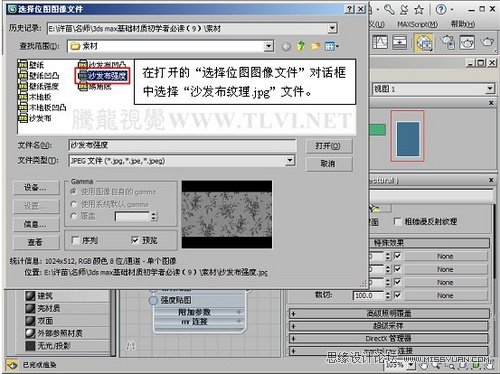Click the favorites star icon
Screen dimensions: 500x374
(x=419, y=10)
